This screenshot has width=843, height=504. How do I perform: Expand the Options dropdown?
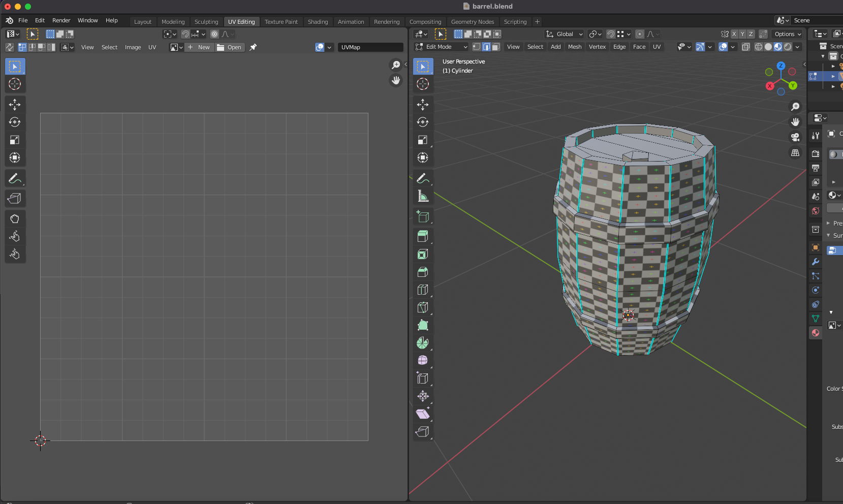tap(787, 34)
